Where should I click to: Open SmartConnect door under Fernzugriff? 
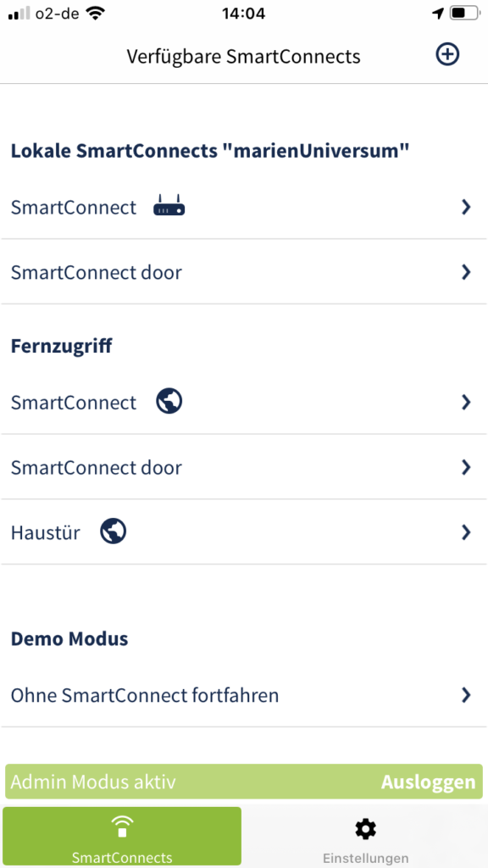(244, 467)
